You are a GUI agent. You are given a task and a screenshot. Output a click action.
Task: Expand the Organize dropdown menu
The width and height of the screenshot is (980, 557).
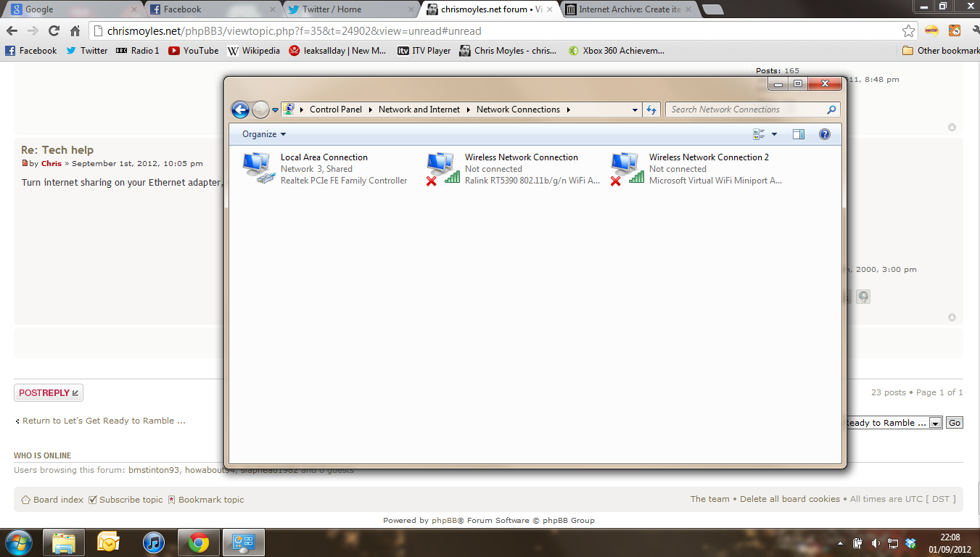pyautogui.click(x=264, y=134)
